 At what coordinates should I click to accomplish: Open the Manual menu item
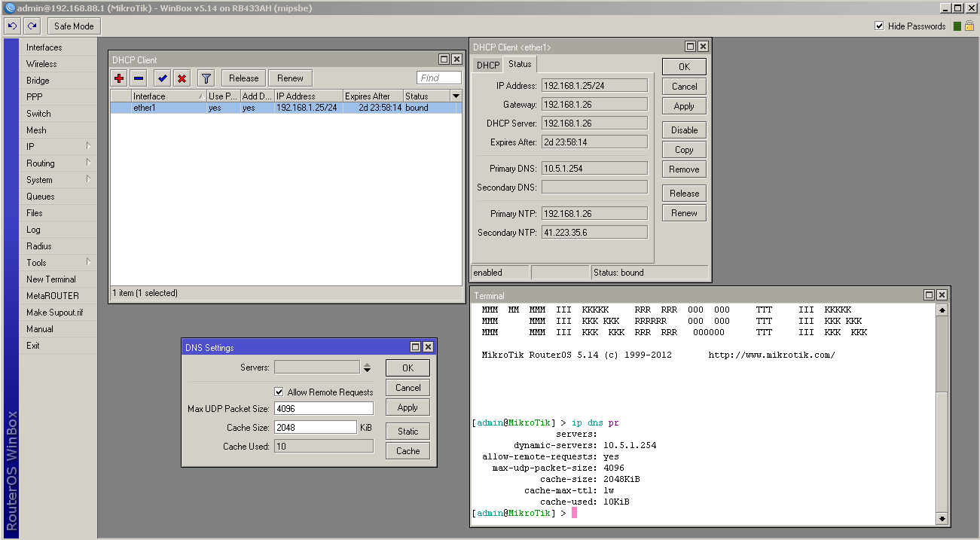pos(58,329)
